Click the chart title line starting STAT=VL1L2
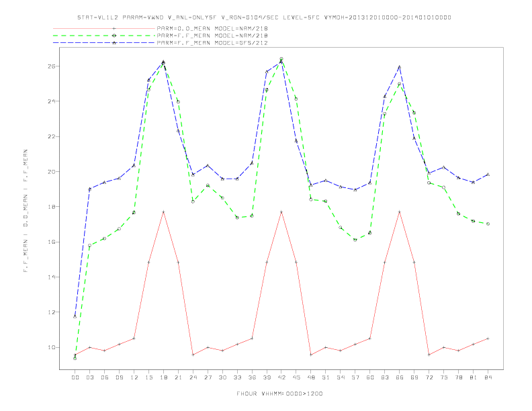This screenshot has width=532, height=411. click(264, 17)
